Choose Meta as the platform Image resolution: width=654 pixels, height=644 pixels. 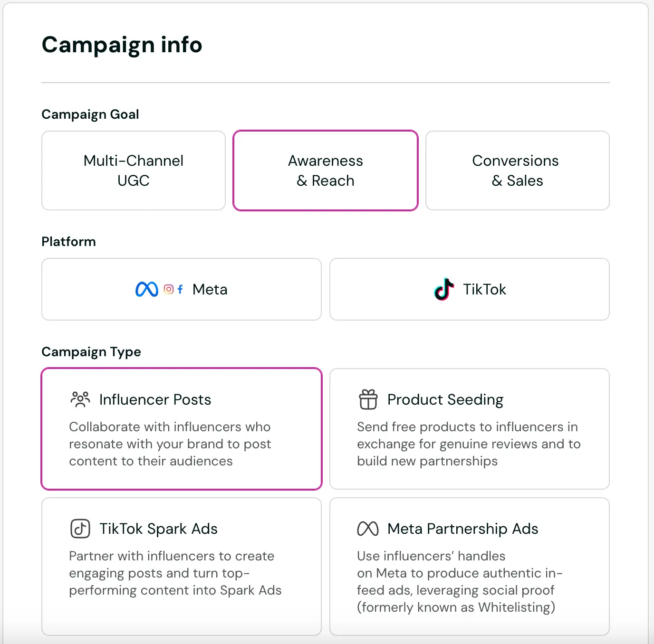(x=181, y=289)
